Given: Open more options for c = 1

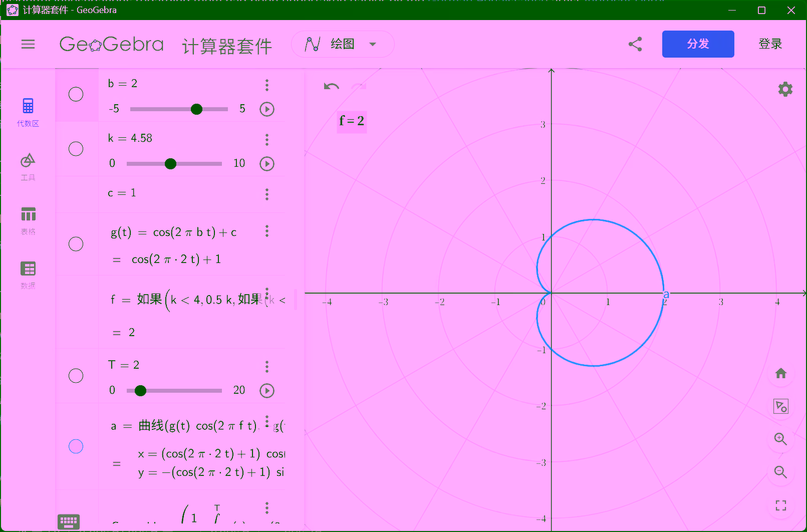Looking at the screenshot, I should tap(267, 194).
